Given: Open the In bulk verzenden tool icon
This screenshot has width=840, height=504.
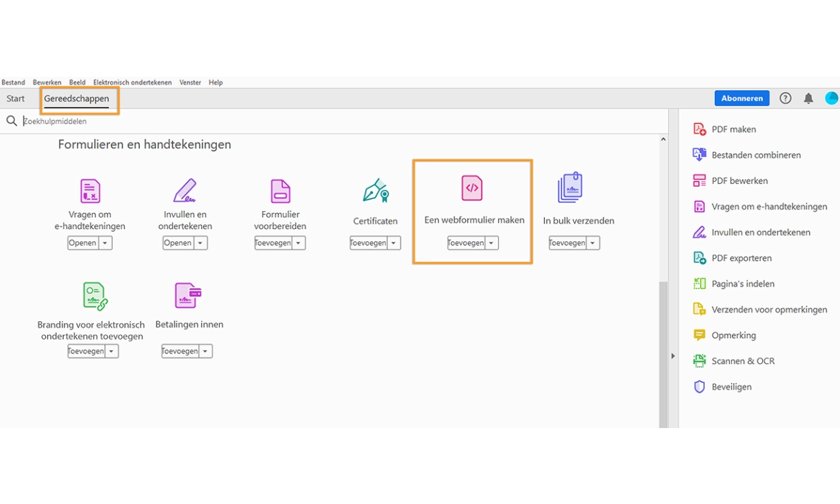Looking at the screenshot, I should click(570, 188).
